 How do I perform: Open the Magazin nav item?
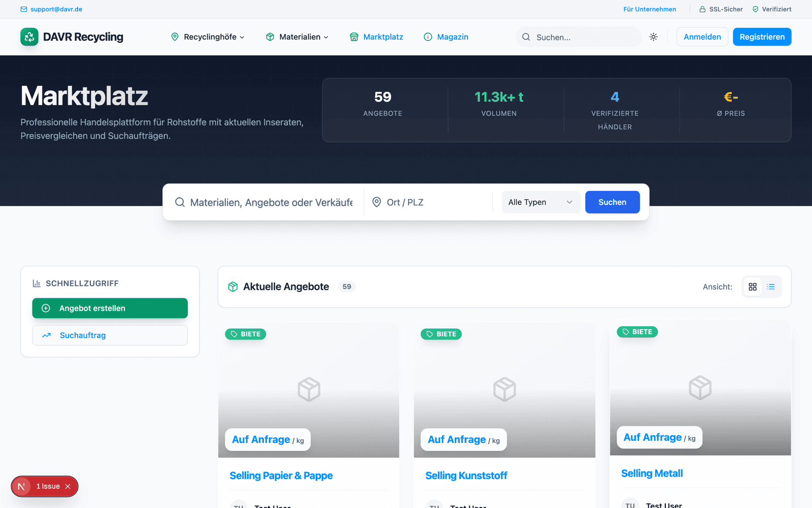click(x=446, y=37)
